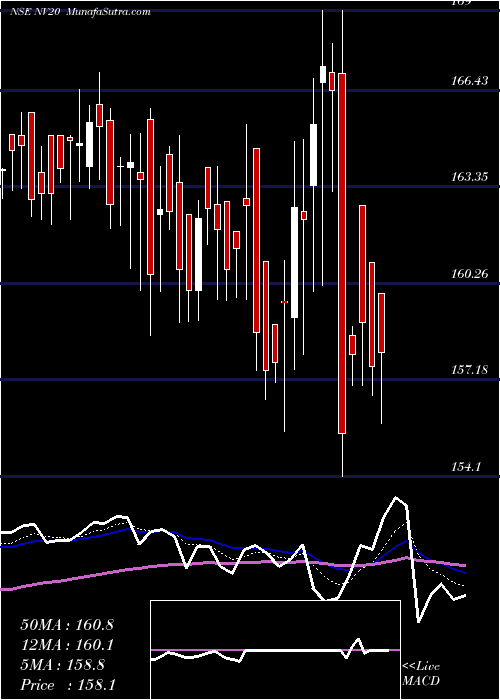This screenshot has height=700, width=500.
Task: Click the tallest red candlestick body
Action: click(342, 253)
